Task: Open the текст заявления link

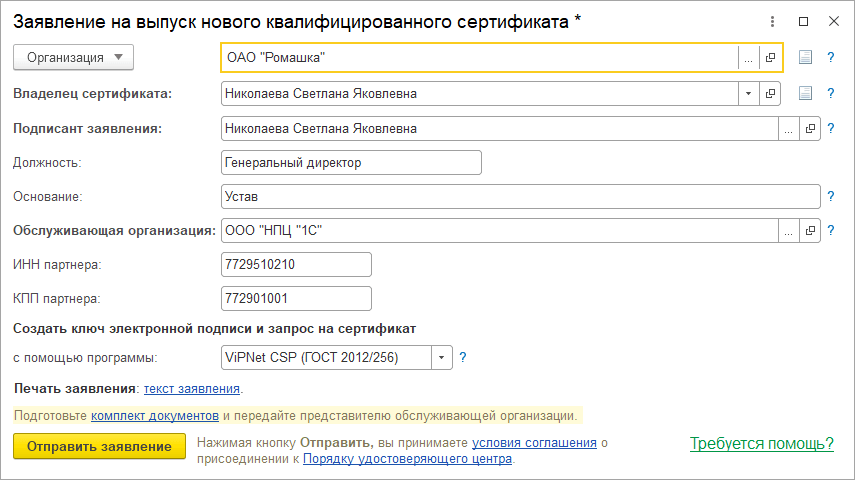Action: click(x=192, y=388)
